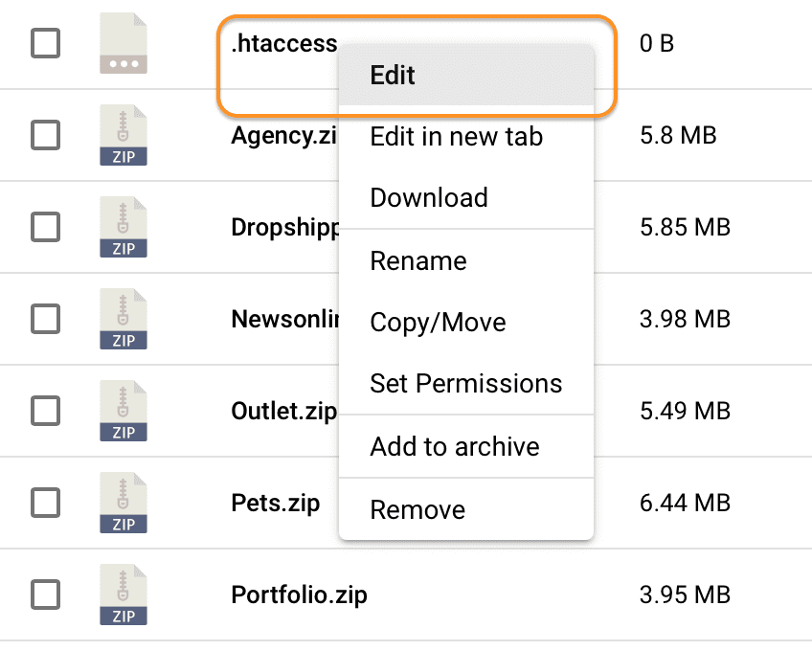The image size is (812, 651).
Task: Choose Edit from the context menu
Action: (393, 76)
